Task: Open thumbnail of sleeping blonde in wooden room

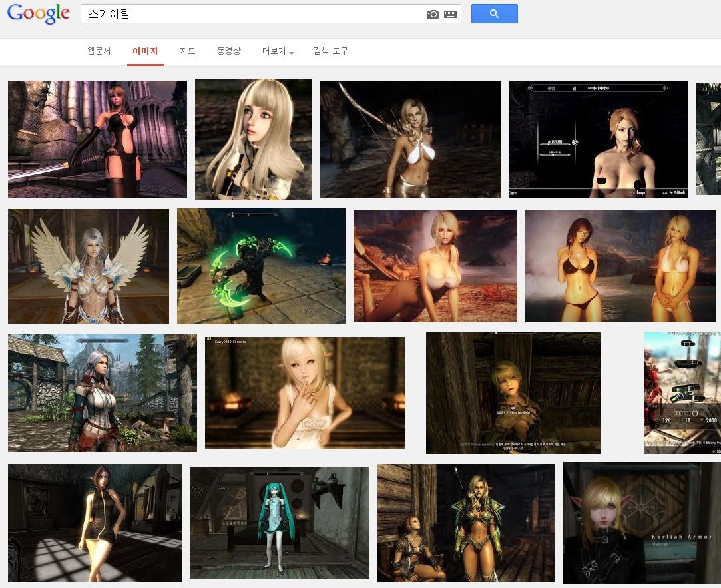Action: coord(513,393)
